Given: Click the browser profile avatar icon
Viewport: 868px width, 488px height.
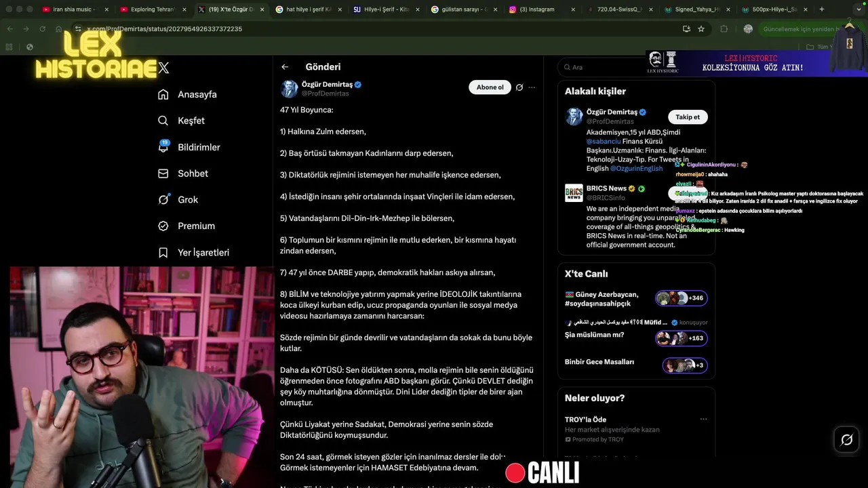Looking at the screenshot, I should pyautogui.click(x=748, y=28).
